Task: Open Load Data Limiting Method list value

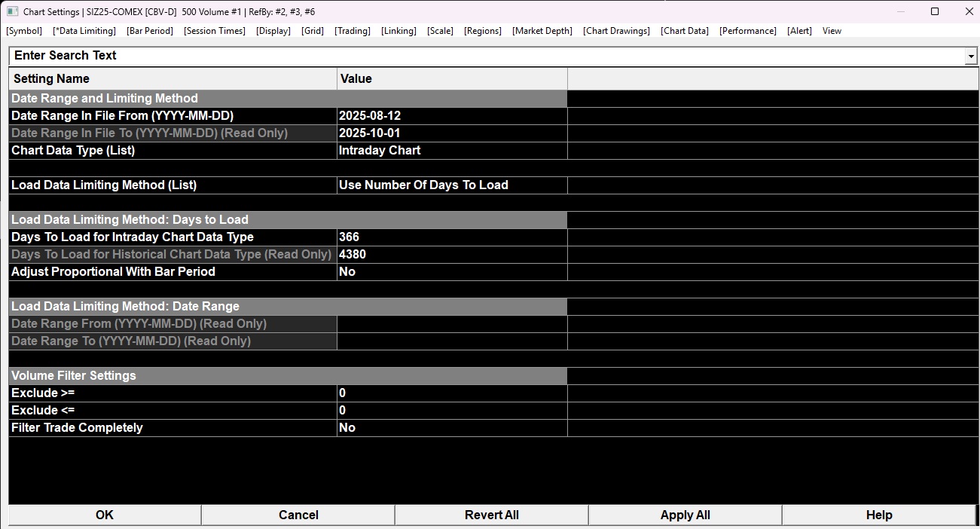Action: (452, 185)
